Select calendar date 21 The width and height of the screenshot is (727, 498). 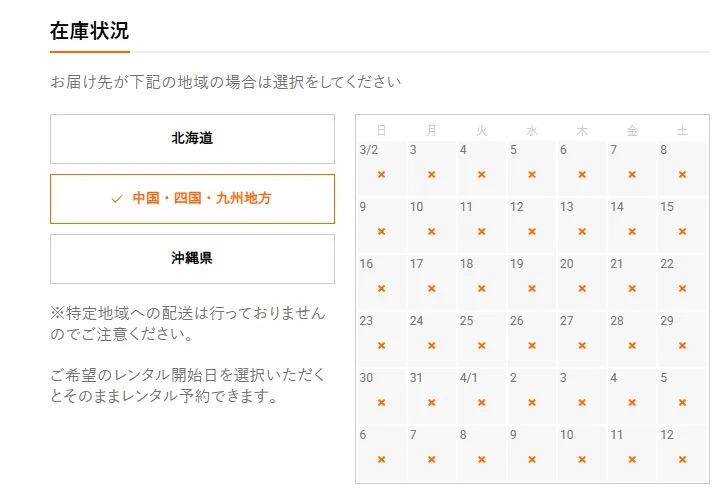(x=632, y=280)
